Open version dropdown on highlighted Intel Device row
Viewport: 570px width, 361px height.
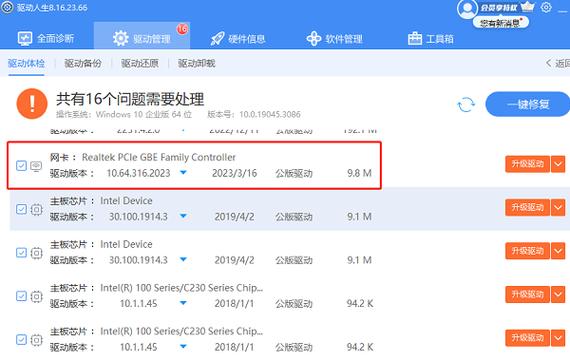[x=184, y=216]
